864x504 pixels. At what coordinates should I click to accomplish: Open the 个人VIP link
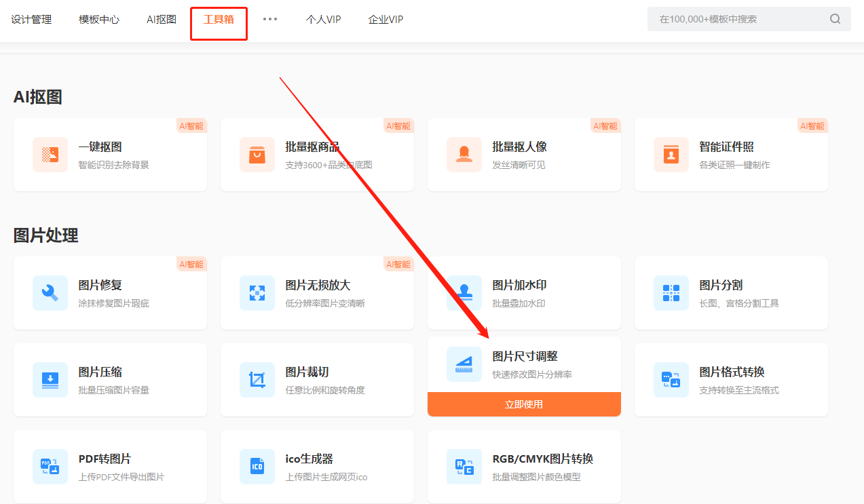click(x=323, y=20)
